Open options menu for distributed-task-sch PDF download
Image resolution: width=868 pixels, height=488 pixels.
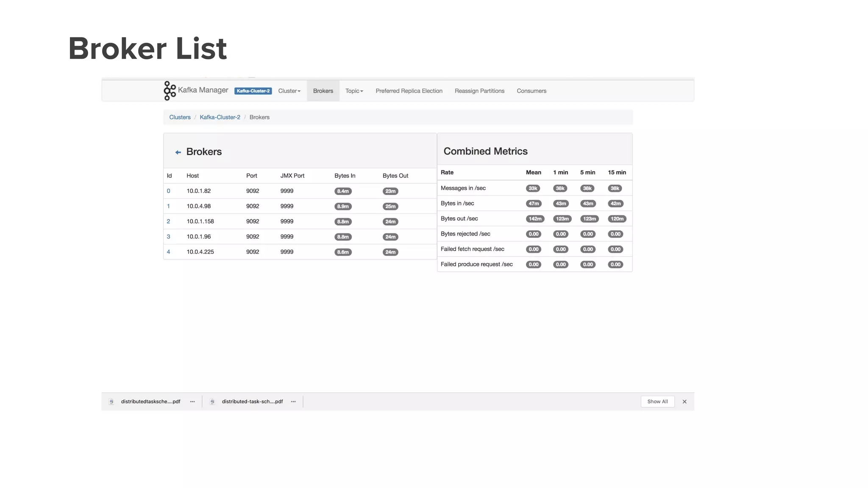(x=293, y=402)
